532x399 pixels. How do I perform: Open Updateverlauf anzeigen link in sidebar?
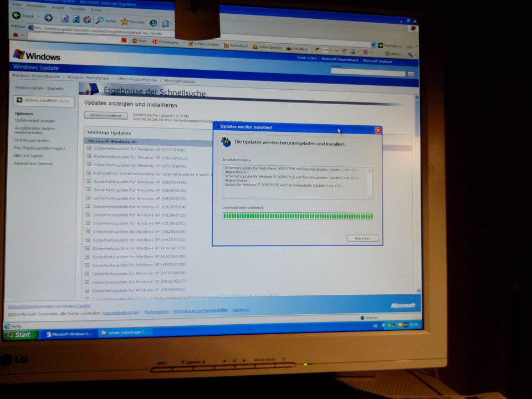(35, 120)
